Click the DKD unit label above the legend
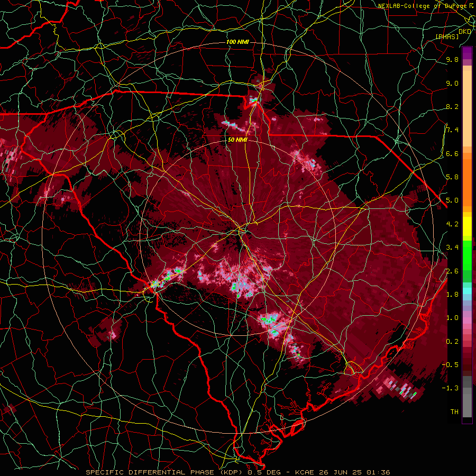476x476 pixels. 465,32
